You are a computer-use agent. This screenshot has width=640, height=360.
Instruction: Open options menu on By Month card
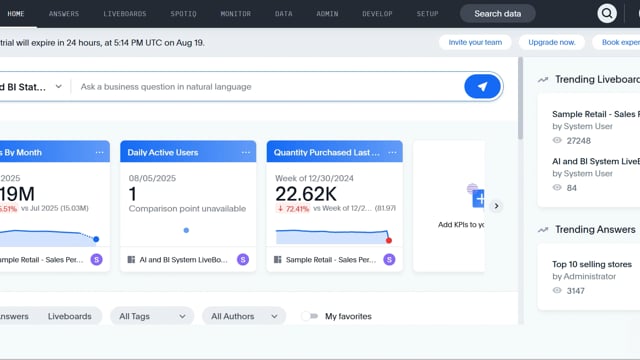(x=100, y=152)
